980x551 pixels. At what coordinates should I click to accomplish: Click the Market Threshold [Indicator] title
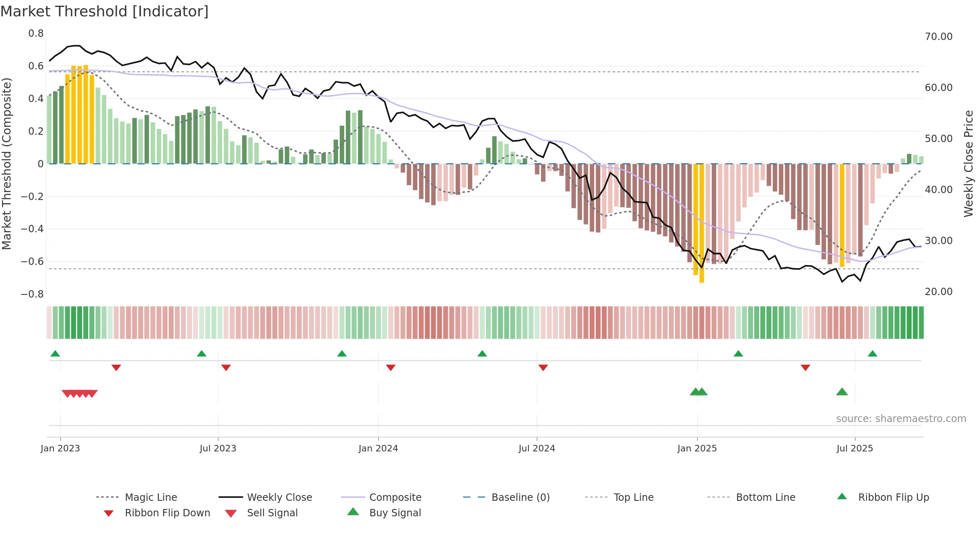click(x=105, y=11)
